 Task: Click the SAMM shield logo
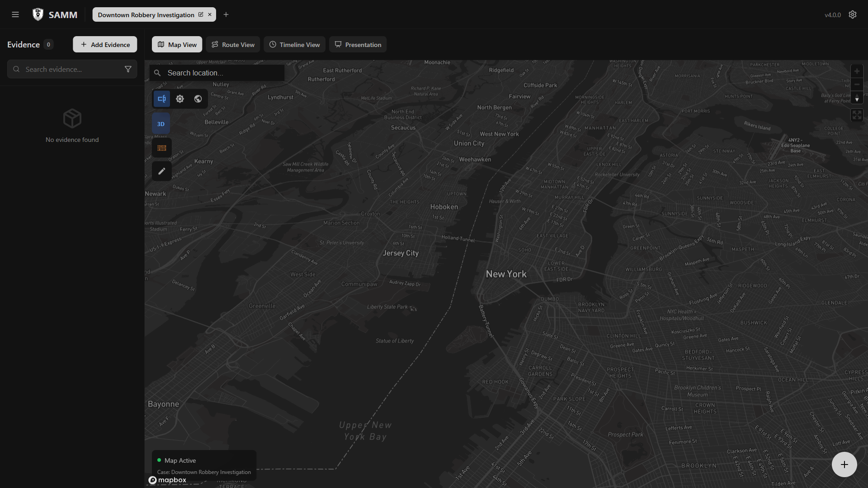[x=38, y=14]
